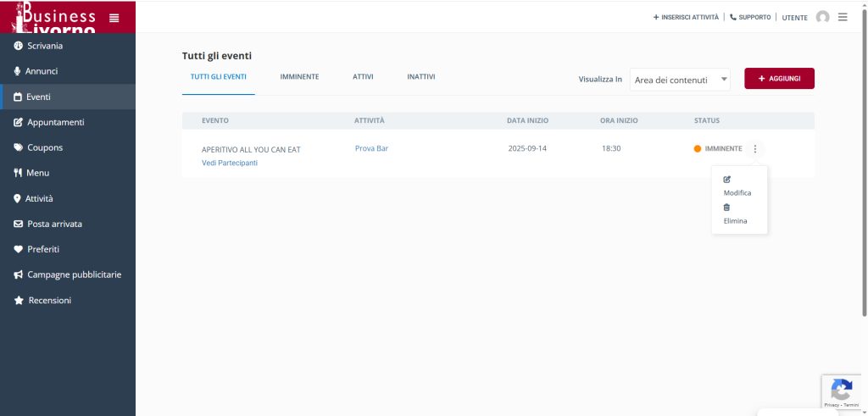868x416 pixels.
Task: Click the Annunci microphone icon
Action: [x=18, y=71]
